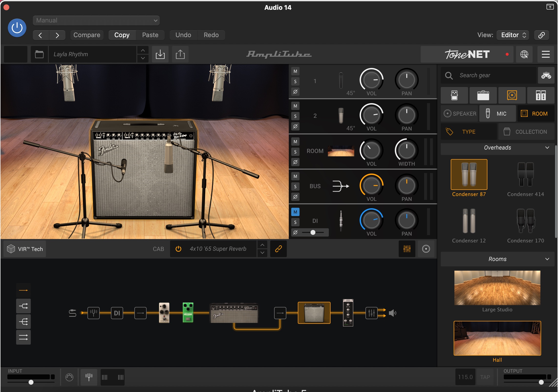Select the white noise gate pedal
Viewport: 558px width, 392px height.
coord(164,313)
